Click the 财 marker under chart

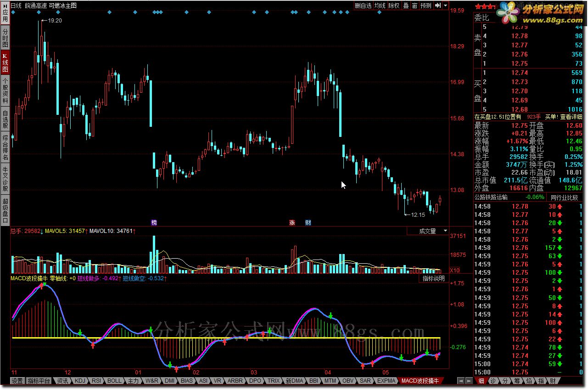click(308, 222)
